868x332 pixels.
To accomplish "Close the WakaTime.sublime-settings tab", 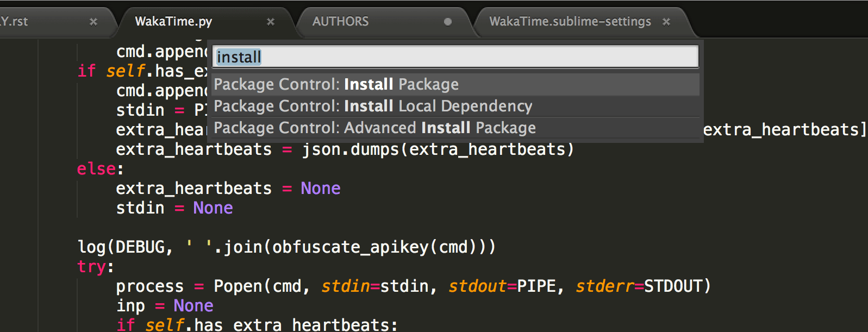I will point(666,22).
